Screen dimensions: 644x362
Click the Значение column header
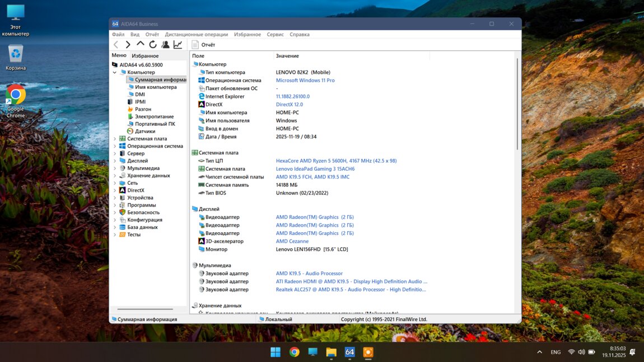[x=287, y=56]
